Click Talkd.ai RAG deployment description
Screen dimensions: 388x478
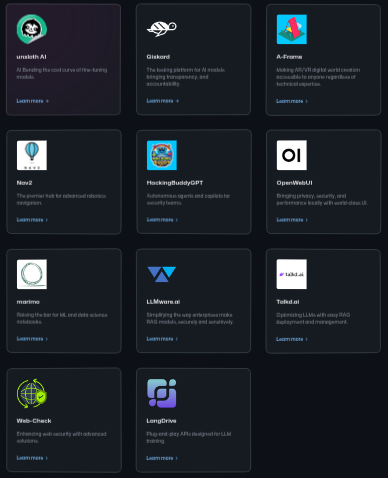tap(313, 318)
